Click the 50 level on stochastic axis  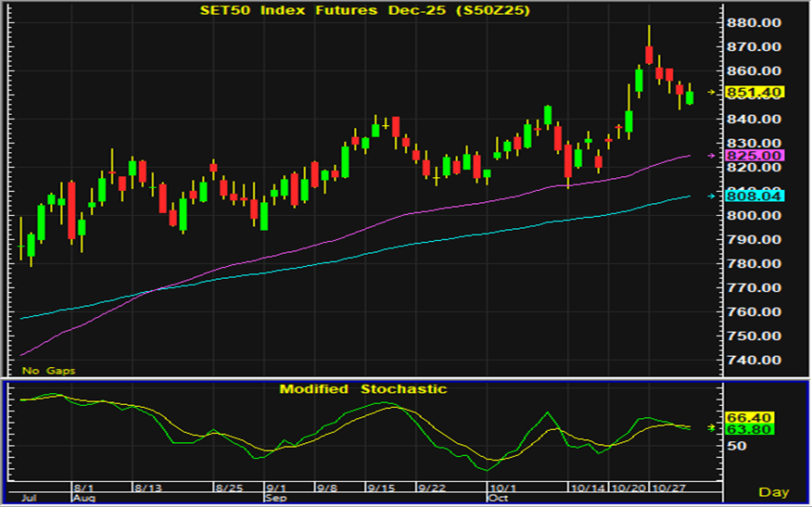[737, 447]
